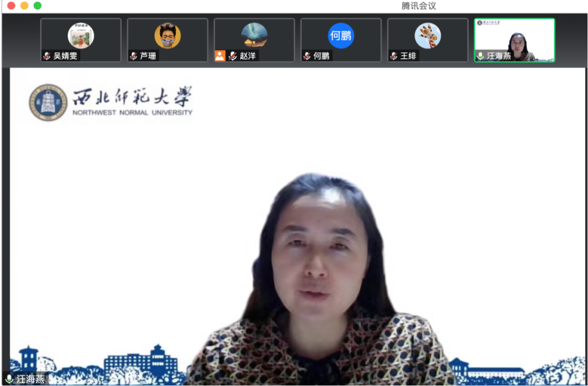Select 汪海燕's green-highlighted active speaker thumbnail
Screen dimensions: 588x386
[x=514, y=39]
